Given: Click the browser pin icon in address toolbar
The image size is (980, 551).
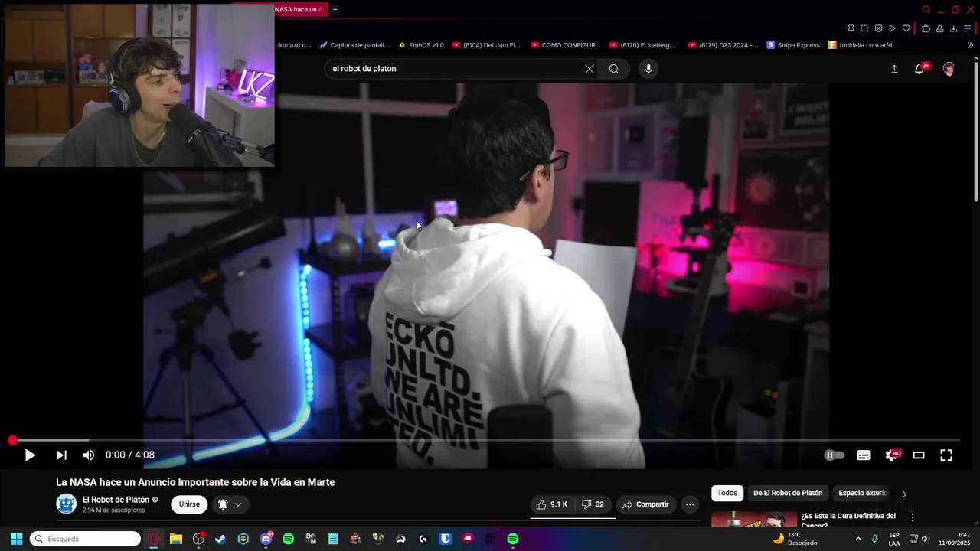Looking at the screenshot, I should (851, 28).
